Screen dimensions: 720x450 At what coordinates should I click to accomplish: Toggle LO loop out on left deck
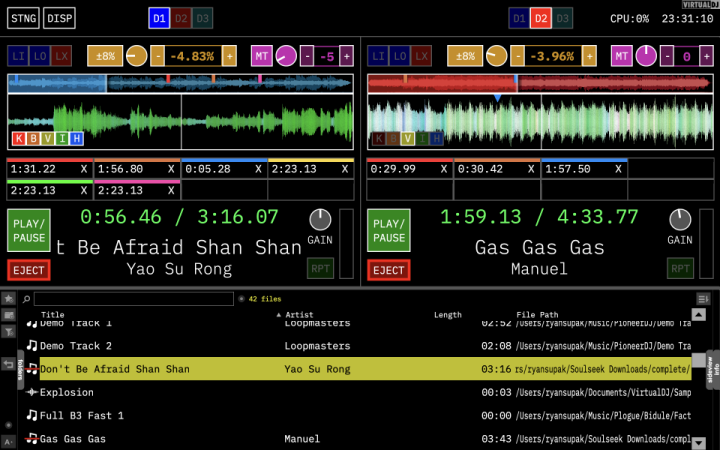tap(39, 56)
